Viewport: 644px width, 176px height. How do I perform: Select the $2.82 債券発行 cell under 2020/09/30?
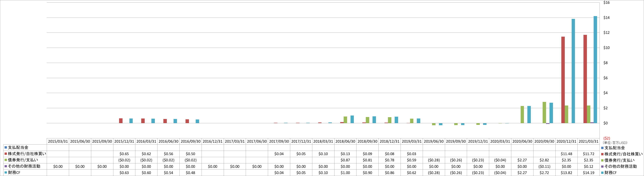(544, 160)
